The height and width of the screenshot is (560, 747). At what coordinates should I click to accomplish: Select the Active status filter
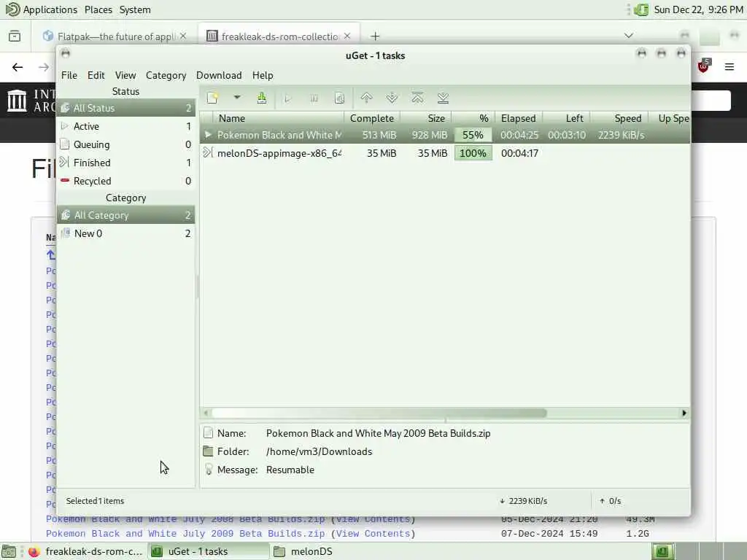(125, 126)
